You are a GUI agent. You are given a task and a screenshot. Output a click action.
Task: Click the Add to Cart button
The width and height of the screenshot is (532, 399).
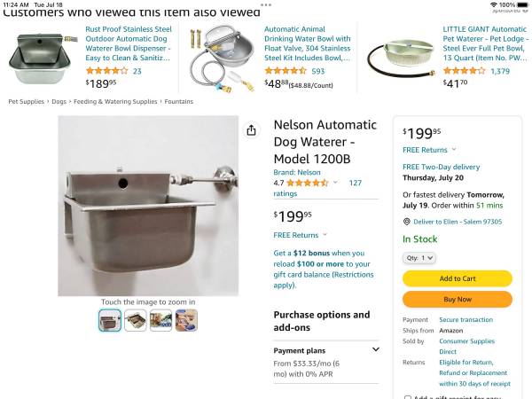click(x=458, y=278)
